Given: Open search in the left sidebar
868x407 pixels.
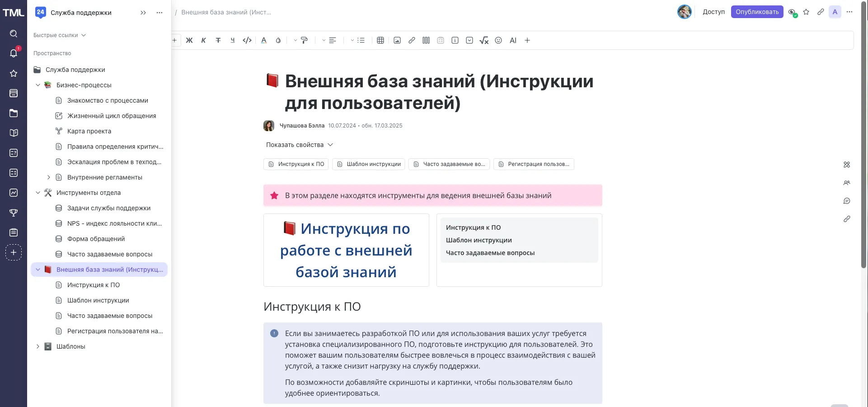Looking at the screenshot, I should [14, 33].
